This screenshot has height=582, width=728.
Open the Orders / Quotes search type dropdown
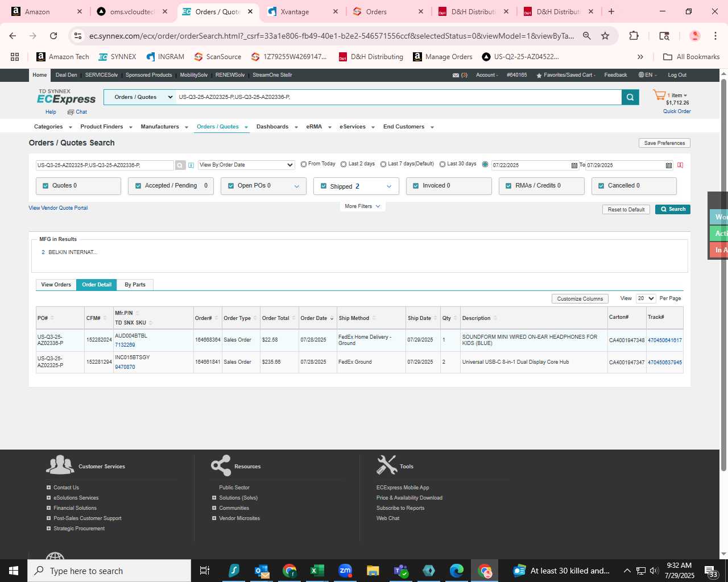point(140,97)
